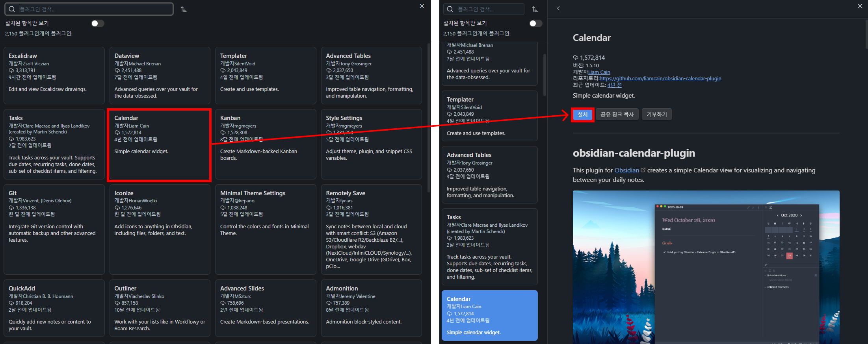This screenshot has height=344, width=868.
Task: Focus the right plugin search field
Action: (484, 9)
